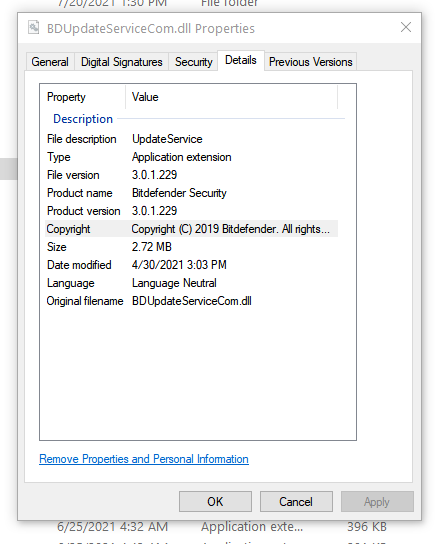Screen dimensions: 447x544
Task: Click the DLL file icon in title bar
Action: coord(34,27)
